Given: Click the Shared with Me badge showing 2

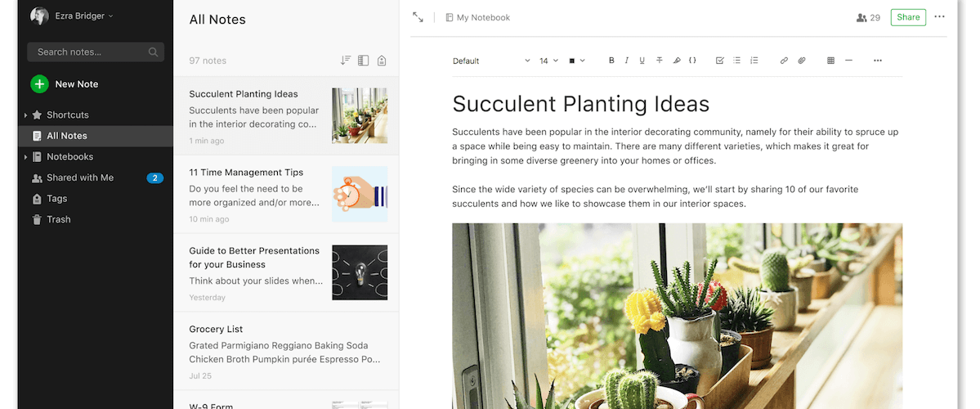Looking at the screenshot, I should coord(155,178).
